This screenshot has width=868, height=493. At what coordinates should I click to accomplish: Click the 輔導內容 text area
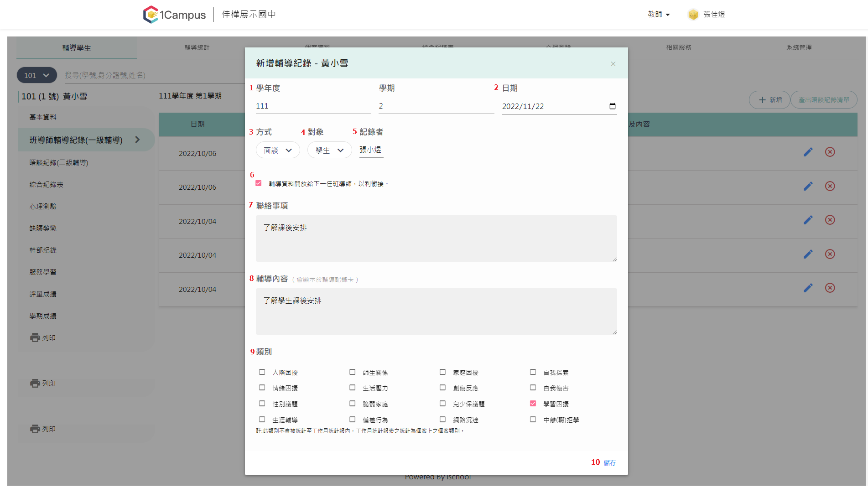pyautogui.click(x=437, y=311)
